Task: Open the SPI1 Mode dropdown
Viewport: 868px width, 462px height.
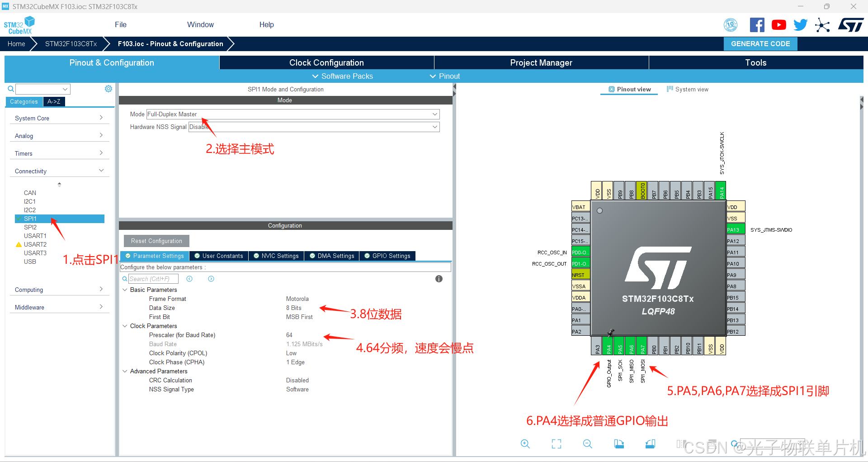Action: (x=293, y=114)
